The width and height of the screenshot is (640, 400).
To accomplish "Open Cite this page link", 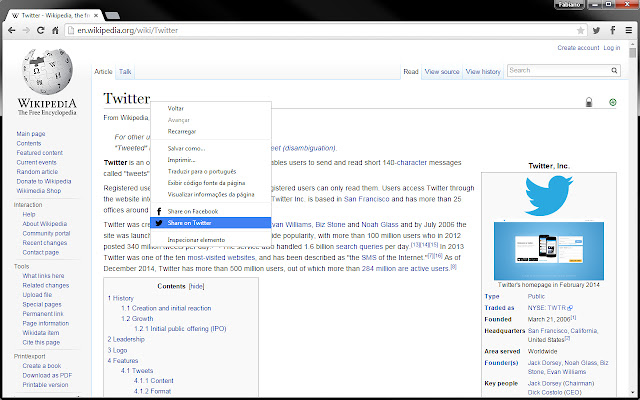I will coord(41,342).
